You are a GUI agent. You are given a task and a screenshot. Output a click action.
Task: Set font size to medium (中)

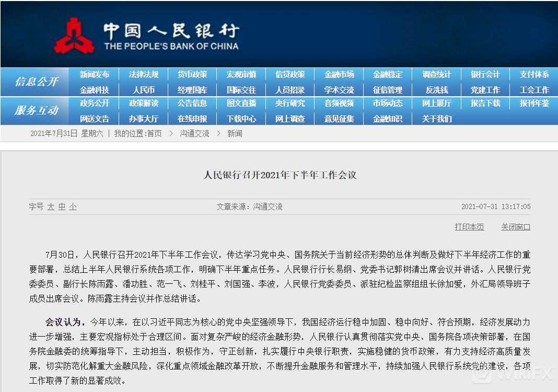[62, 207]
